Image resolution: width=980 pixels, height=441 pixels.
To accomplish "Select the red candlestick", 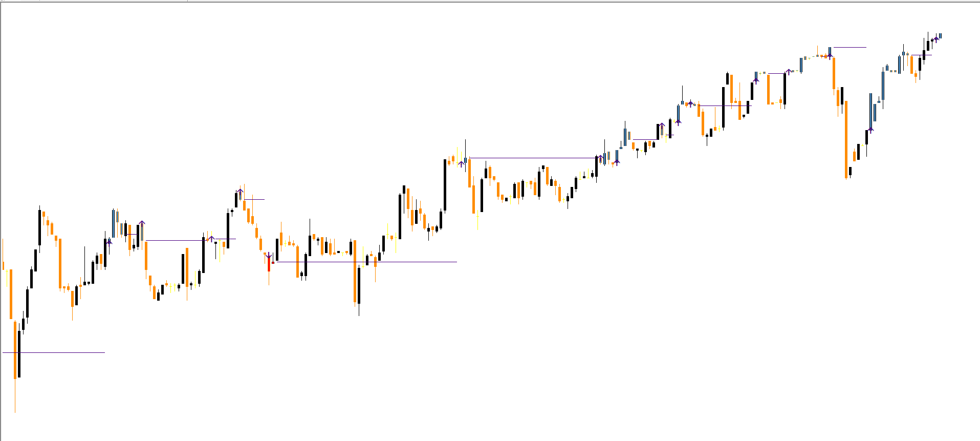I will tap(269, 264).
